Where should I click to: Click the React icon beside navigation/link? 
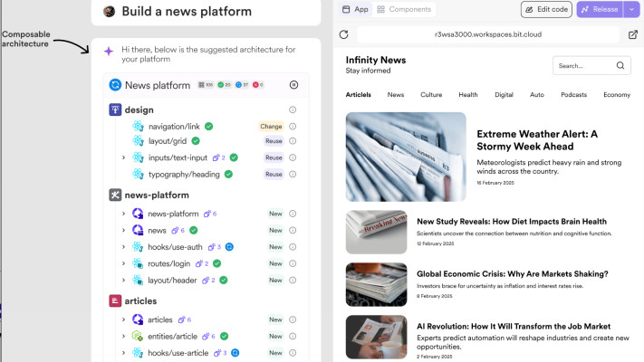tap(138, 126)
